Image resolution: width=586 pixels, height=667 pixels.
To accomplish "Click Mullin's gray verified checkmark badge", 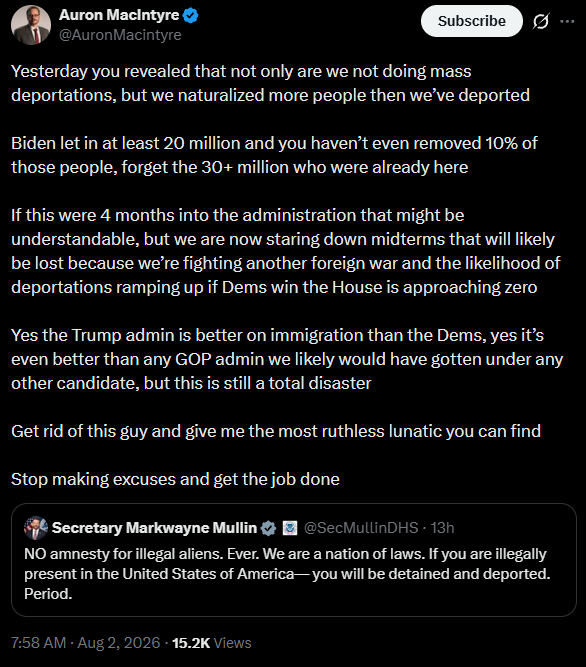I will 268,528.
